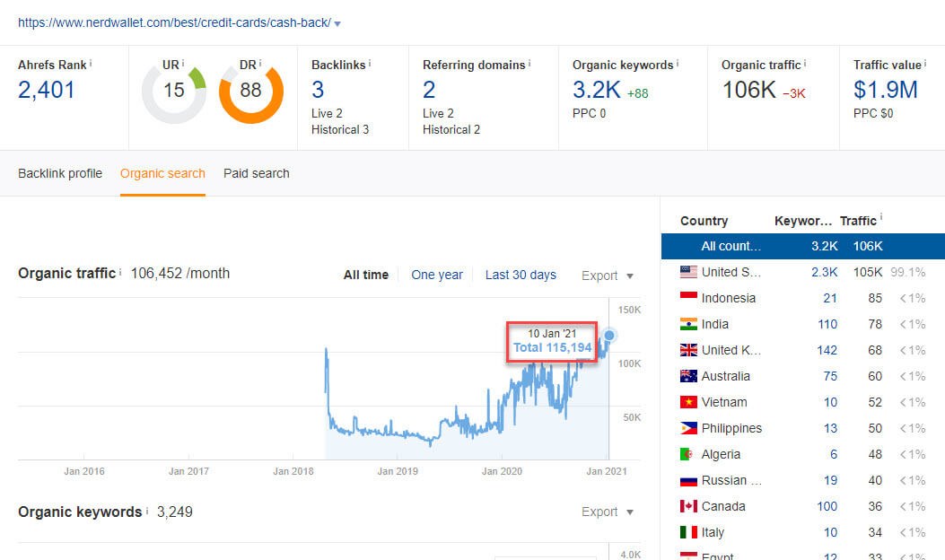
Task: Click the info icon beside Organic traffic chart title
Action: (120, 272)
